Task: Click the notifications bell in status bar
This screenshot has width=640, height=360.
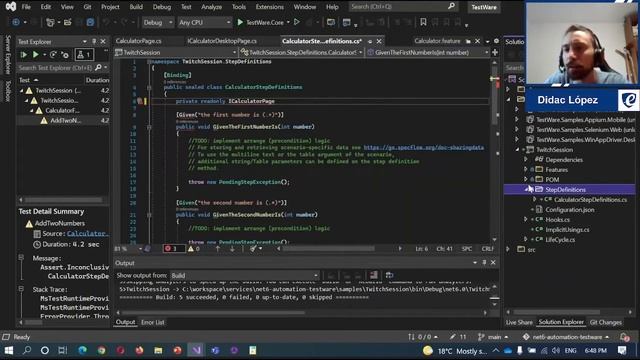Action: pos(624,337)
